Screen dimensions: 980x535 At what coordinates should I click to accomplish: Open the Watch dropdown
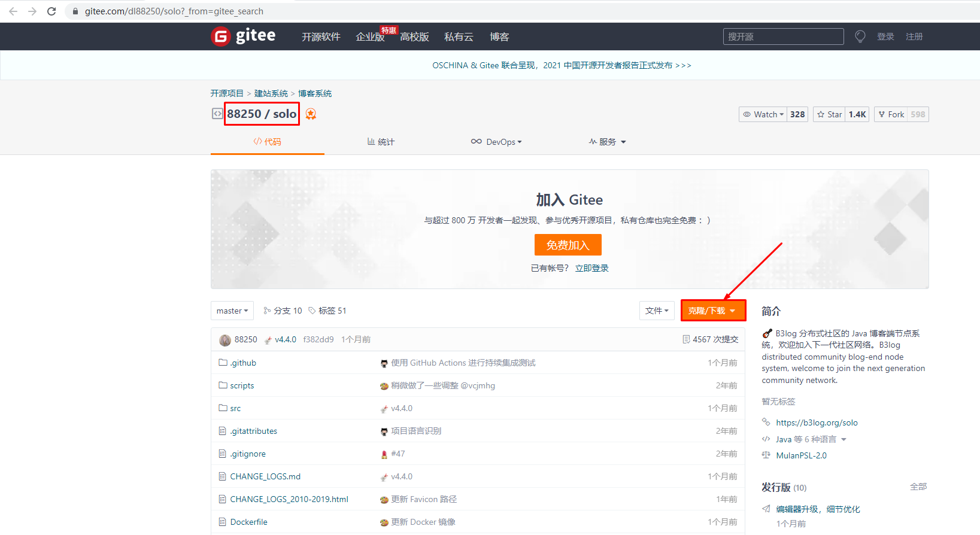[763, 114]
